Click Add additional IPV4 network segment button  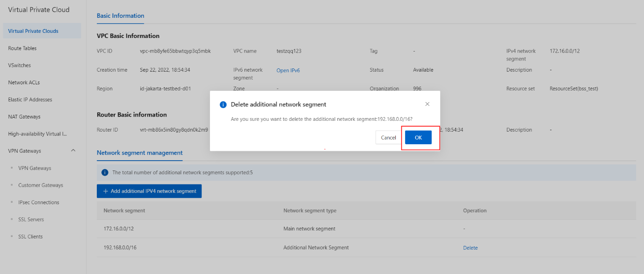pyautogui.click(x=149, y=191)
